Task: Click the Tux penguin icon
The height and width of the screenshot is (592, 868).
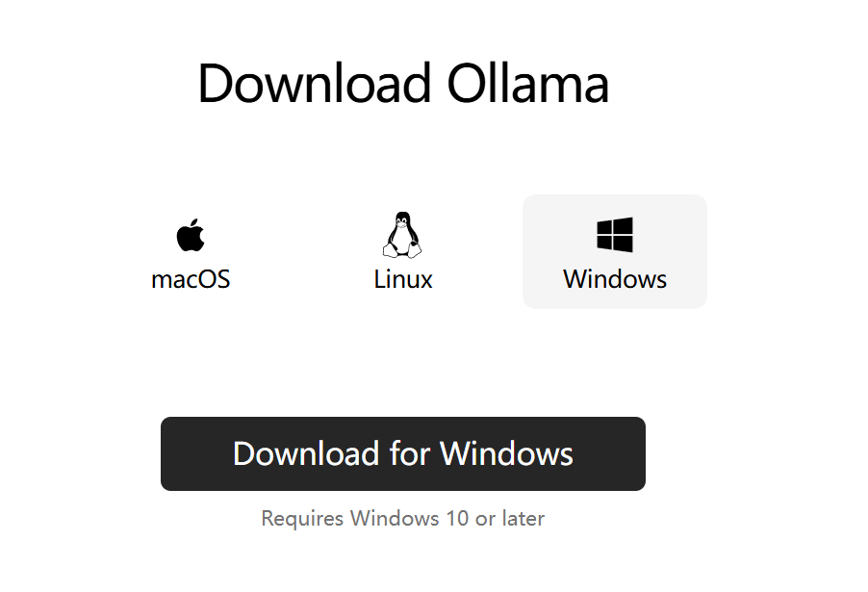Action: [402, 235]
